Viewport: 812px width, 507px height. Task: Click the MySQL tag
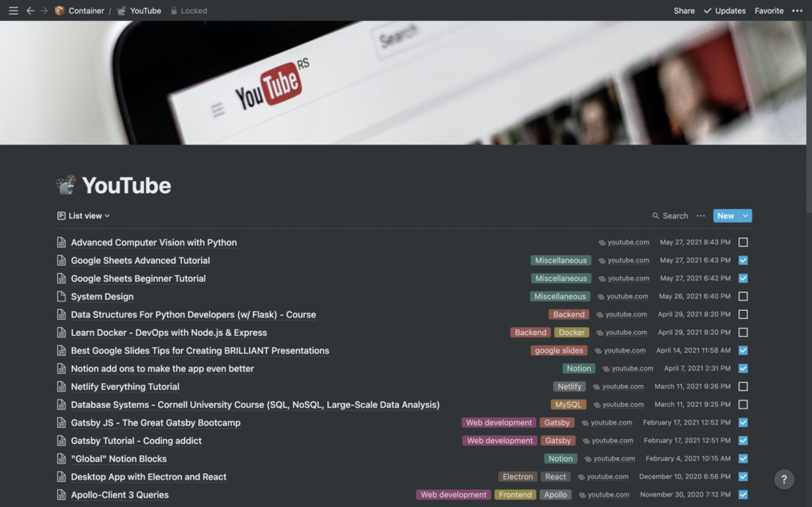pyautogui.click(x=568, y=404)
